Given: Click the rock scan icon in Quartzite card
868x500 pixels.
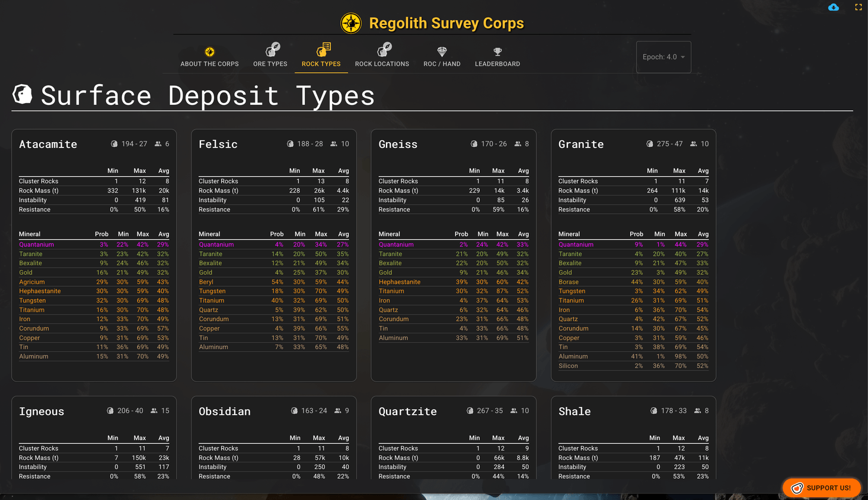Looking at the screenshot, I should (470, 411).
